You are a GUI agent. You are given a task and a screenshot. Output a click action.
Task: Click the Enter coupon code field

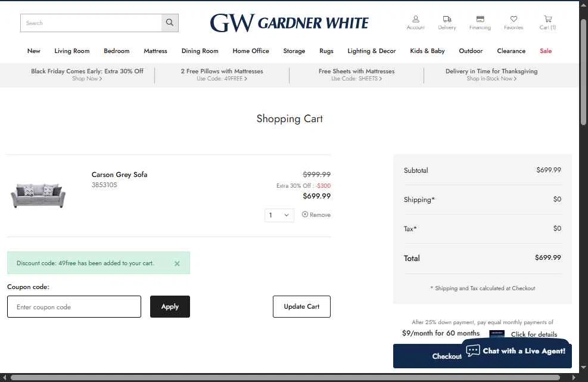click(74, 306)
